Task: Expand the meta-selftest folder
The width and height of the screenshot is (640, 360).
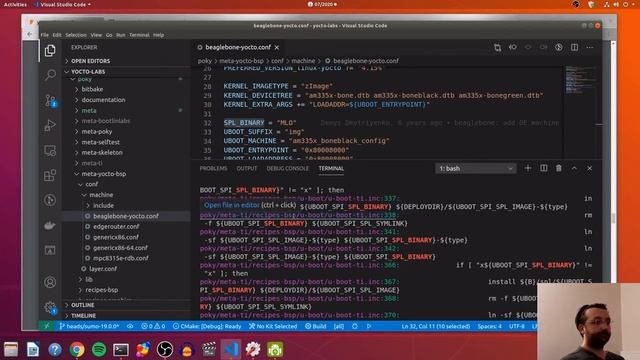Action: (x=101, y=142)
